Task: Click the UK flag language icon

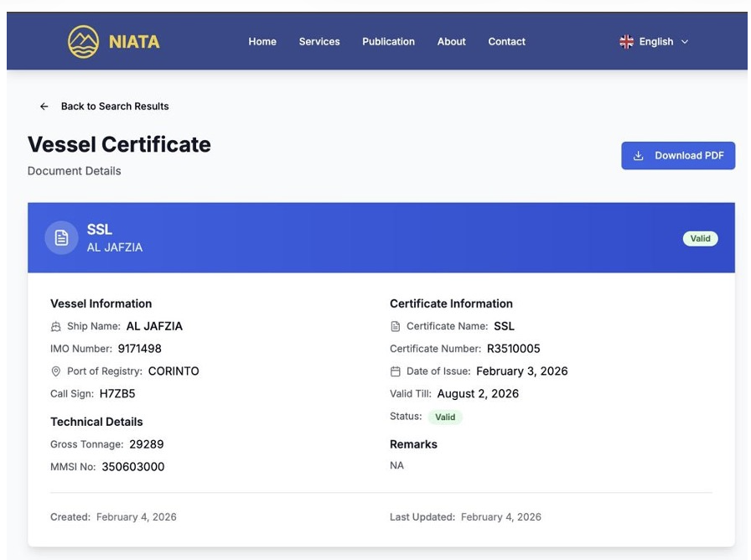Action: point(626,42)
